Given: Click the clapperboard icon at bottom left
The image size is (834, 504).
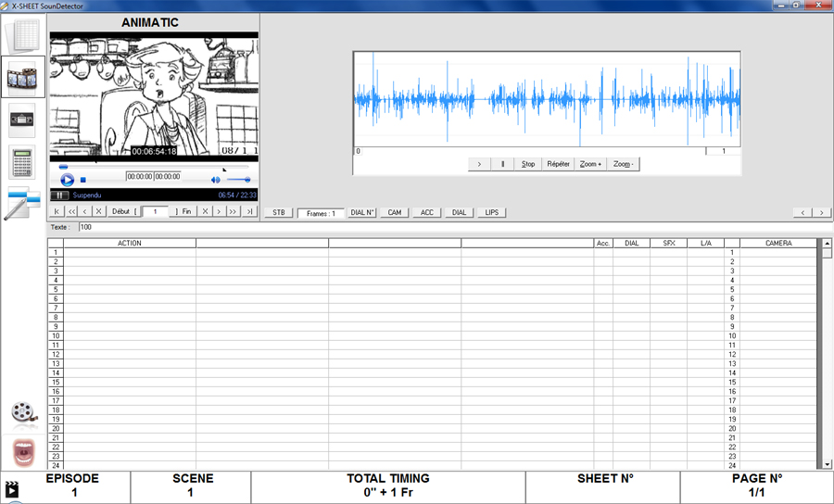Looking at the screenshot, I should click(x=12, y=489).
